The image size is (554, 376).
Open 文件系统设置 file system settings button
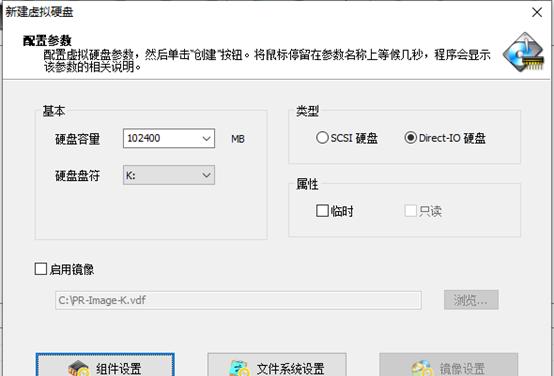pyautogui.click(x=277, y=364)
